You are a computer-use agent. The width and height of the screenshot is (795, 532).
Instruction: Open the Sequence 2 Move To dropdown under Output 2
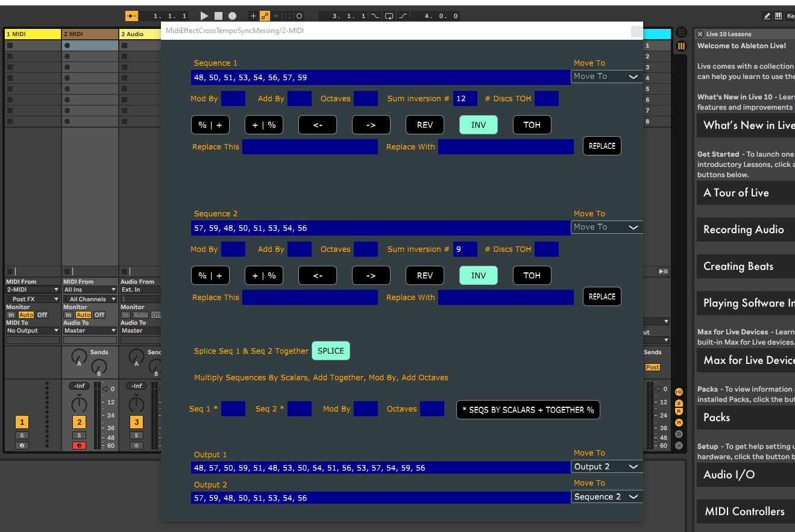tap(606, 496)
